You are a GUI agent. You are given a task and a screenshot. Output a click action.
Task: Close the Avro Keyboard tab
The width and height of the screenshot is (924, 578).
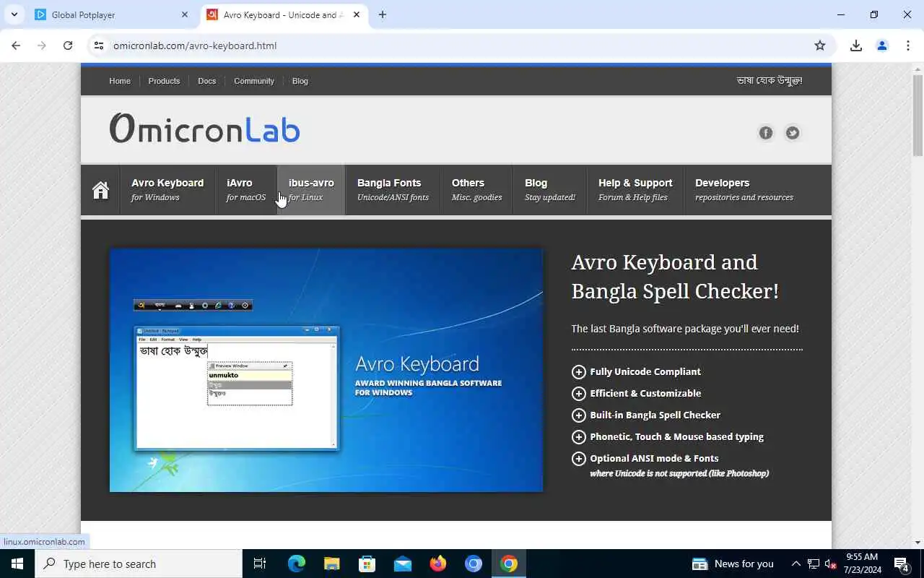[357, 14]
